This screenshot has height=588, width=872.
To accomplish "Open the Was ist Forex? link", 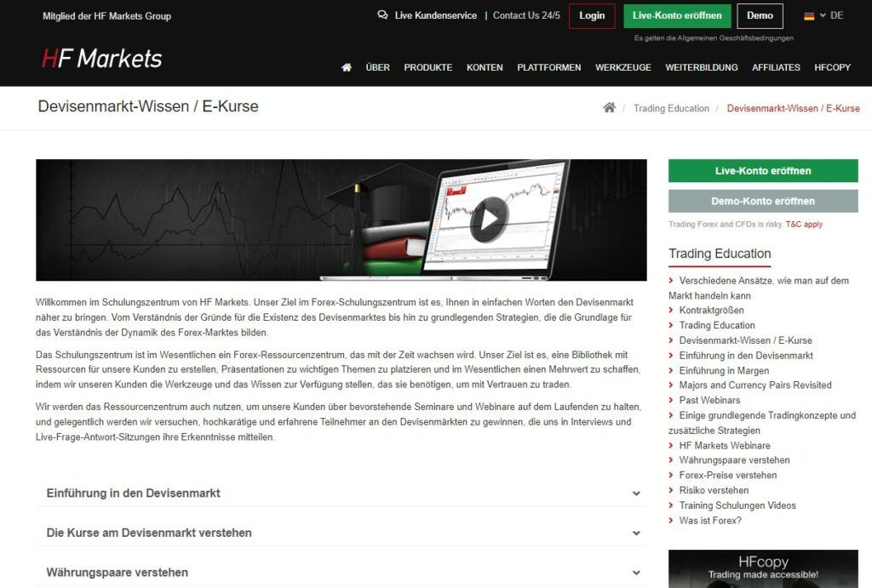I will [x=710, y=521].
